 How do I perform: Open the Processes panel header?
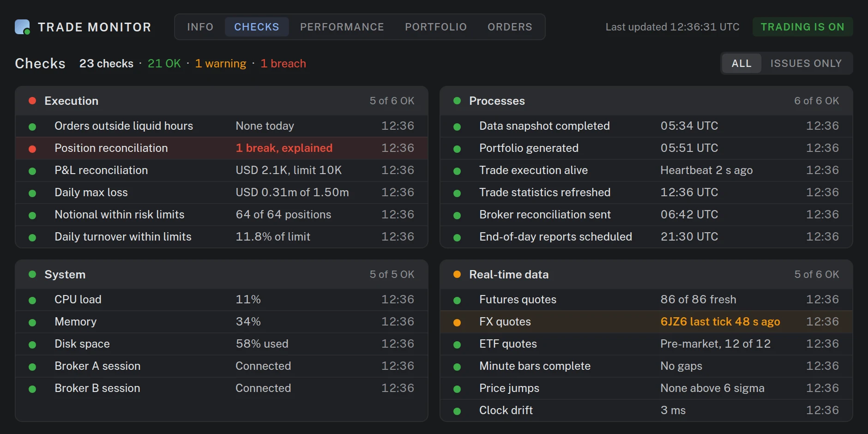[646, 101]
